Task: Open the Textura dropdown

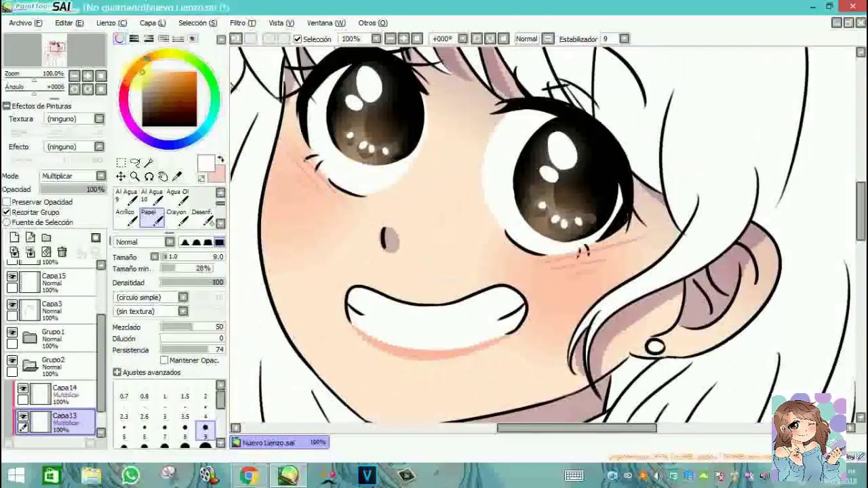Action: pos(99,119)
